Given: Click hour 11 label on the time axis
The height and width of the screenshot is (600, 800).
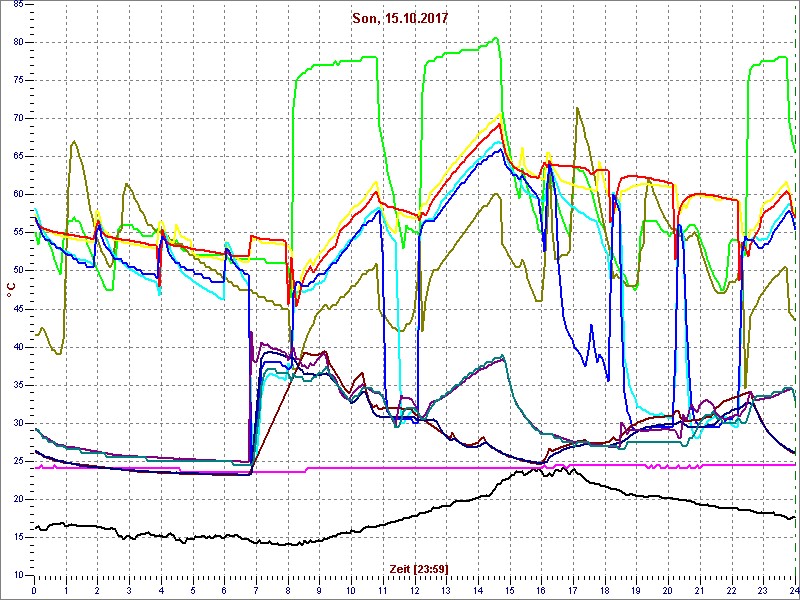Looking at the screenshot, I should pyautogui.click(x=383, y=591).
